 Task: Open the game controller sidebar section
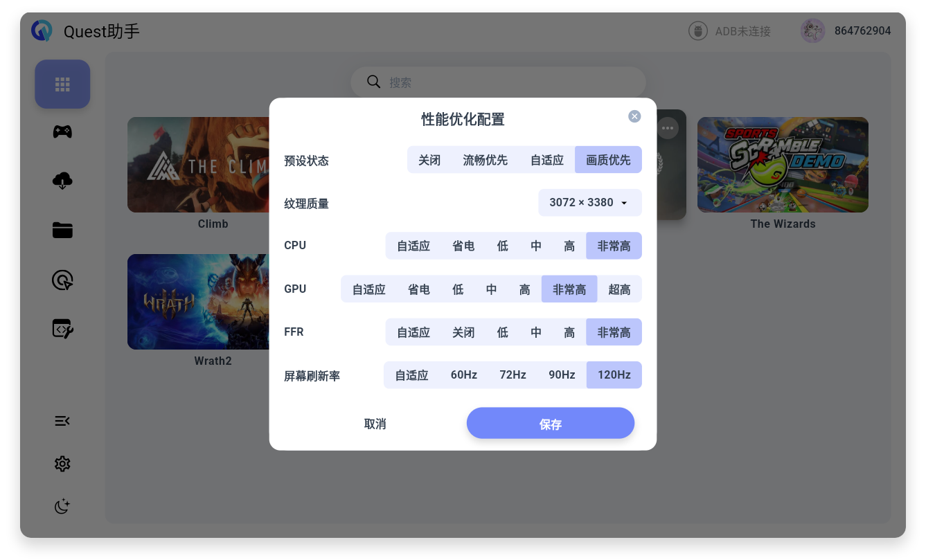coord(62,132)
